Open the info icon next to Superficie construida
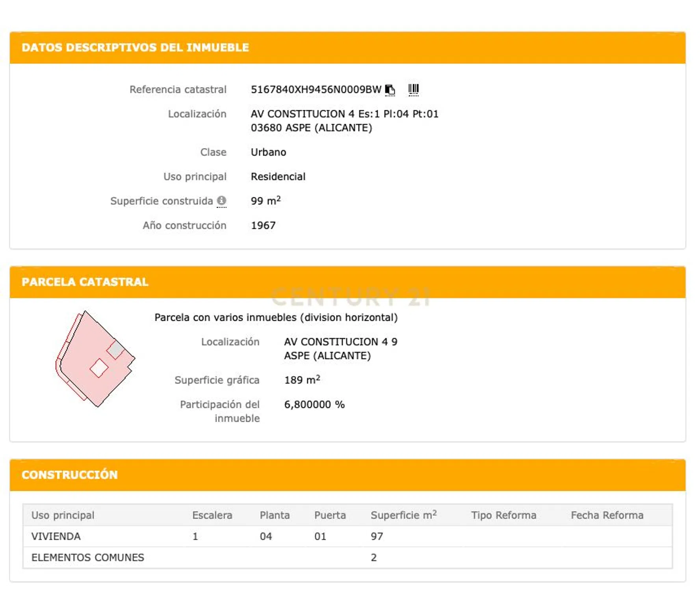This screenshot has height=591, width=700. pyautogui.click(x=222, y=201)
